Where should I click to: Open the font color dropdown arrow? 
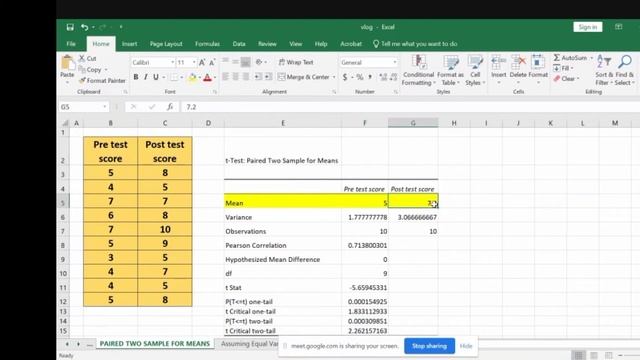215,77
